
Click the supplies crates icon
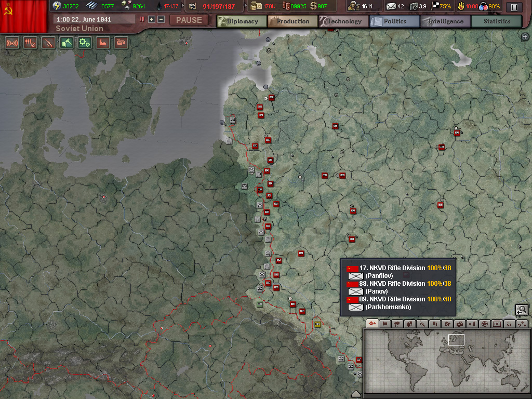[256, 6]
